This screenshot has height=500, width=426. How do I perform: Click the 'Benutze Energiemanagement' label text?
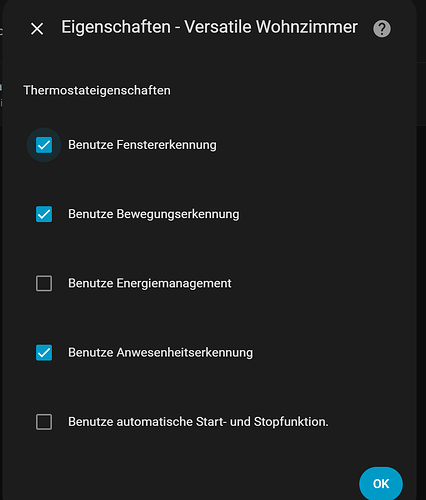click(x=150, y=283)
